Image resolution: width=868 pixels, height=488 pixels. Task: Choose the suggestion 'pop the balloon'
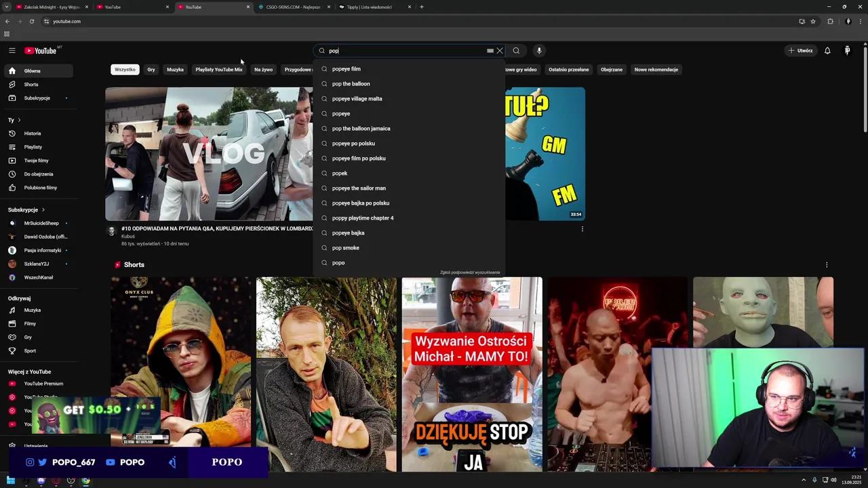409,84
